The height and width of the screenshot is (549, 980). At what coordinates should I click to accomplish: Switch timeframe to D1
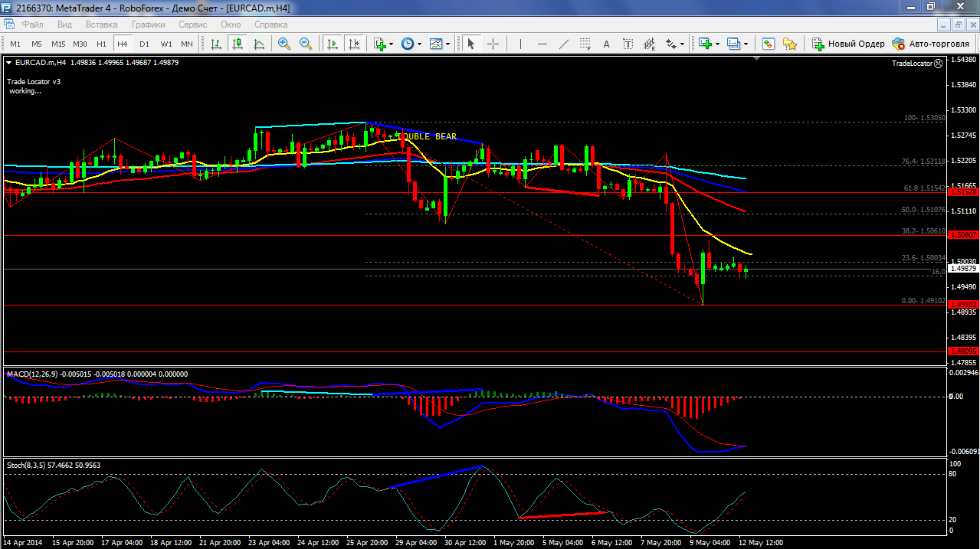click(144, 44)
